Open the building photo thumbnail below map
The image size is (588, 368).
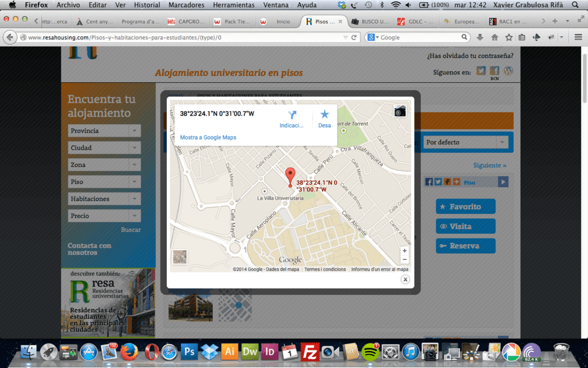click(190, 305)
